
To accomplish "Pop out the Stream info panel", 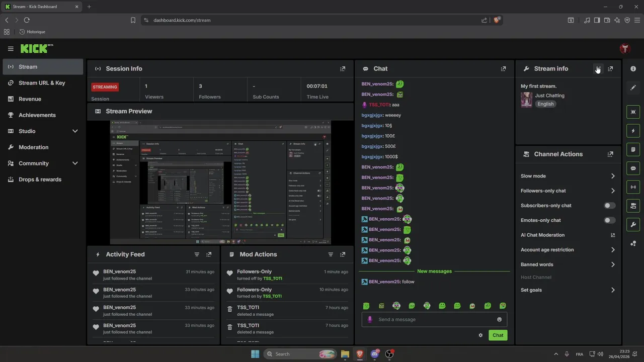I will click(x=610, y=69).
